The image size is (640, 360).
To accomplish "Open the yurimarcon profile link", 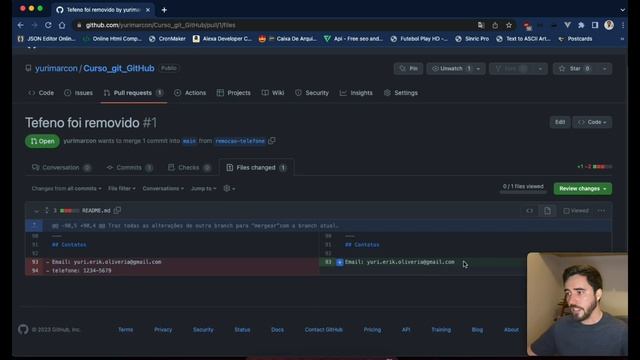I will pos(56,68).
